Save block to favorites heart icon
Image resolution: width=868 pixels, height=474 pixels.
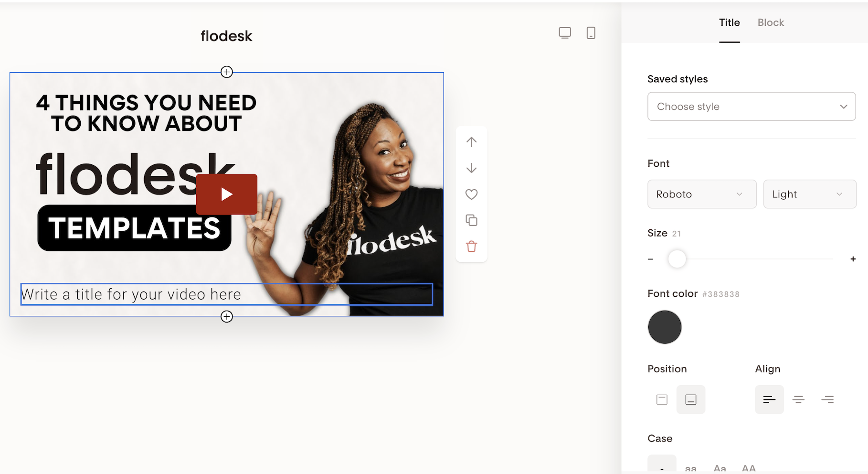[x=471, y=194]
